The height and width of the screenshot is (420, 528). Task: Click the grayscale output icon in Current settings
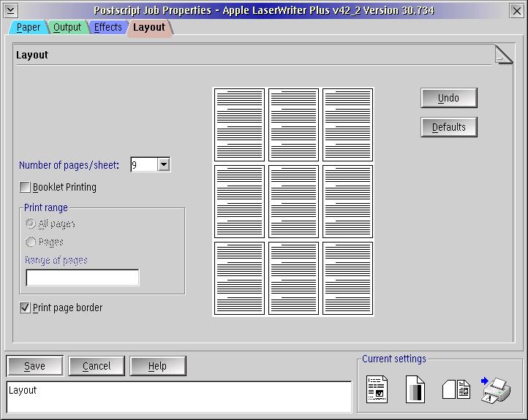tap(415, 389)
